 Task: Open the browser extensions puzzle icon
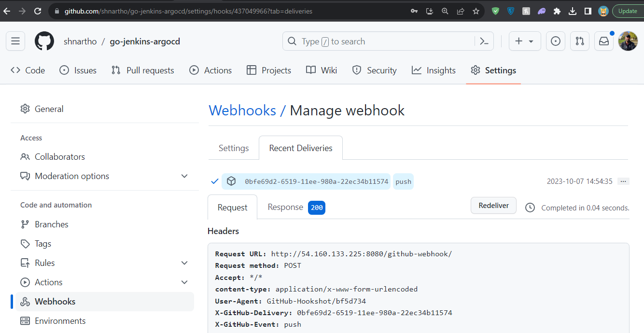pyautogui.click(x=557, y=11)
